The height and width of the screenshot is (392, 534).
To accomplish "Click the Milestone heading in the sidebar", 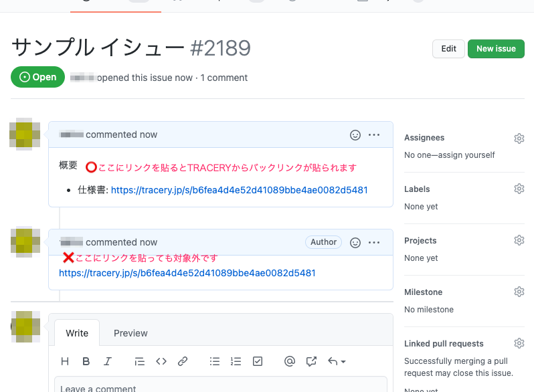I will [424, 292].
